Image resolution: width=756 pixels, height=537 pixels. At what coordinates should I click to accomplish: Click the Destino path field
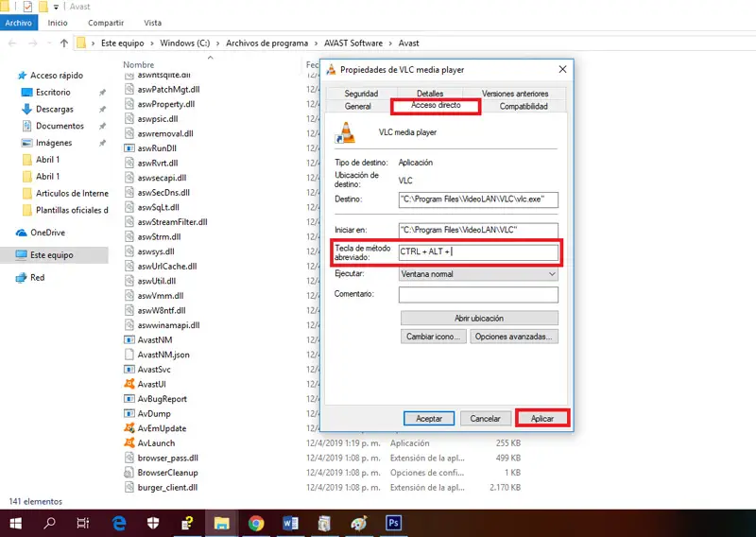(478, 199)
